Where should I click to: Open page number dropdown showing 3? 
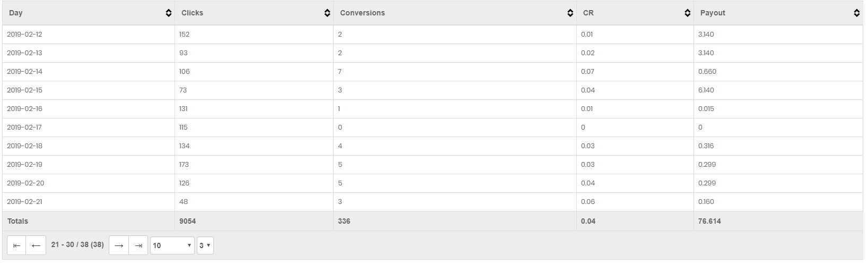(x=205, y=245)
